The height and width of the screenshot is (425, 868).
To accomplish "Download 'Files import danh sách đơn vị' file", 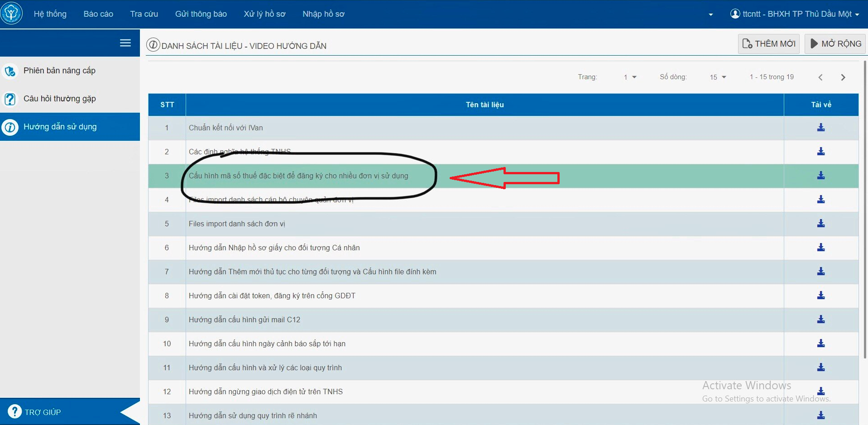I will point(820,224).
